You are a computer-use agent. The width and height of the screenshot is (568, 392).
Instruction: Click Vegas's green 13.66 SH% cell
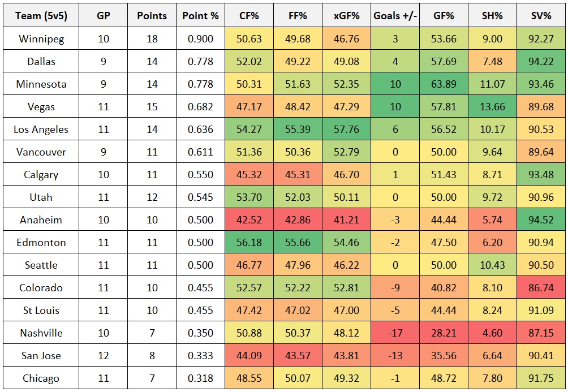click(x=492, y=107)
